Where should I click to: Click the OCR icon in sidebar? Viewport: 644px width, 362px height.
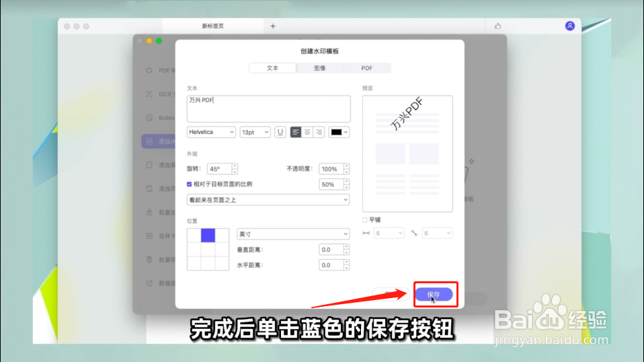coord(149,94)
